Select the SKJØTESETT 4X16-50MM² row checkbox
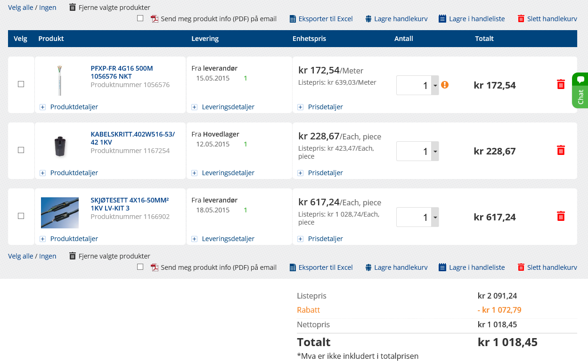Viewport: 588px width, 364px height. 21,216
